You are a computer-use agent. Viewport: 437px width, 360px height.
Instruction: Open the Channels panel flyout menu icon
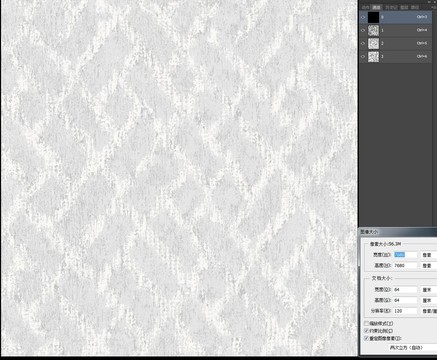click(x=433, y=7)
